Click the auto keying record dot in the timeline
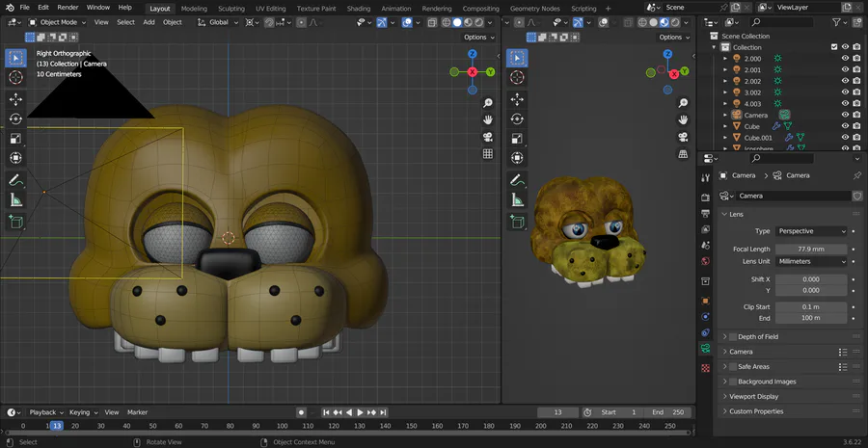868x448 pixels. 301,412
